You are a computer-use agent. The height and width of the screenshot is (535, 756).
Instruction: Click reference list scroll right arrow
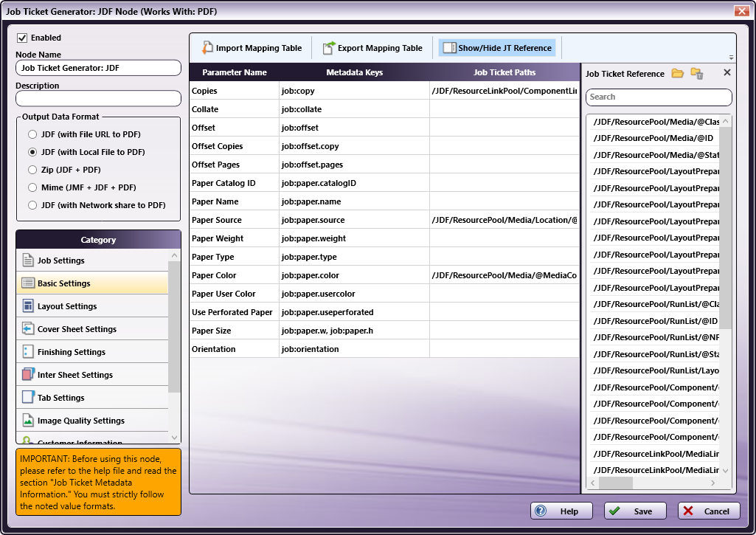coord(713,483)
